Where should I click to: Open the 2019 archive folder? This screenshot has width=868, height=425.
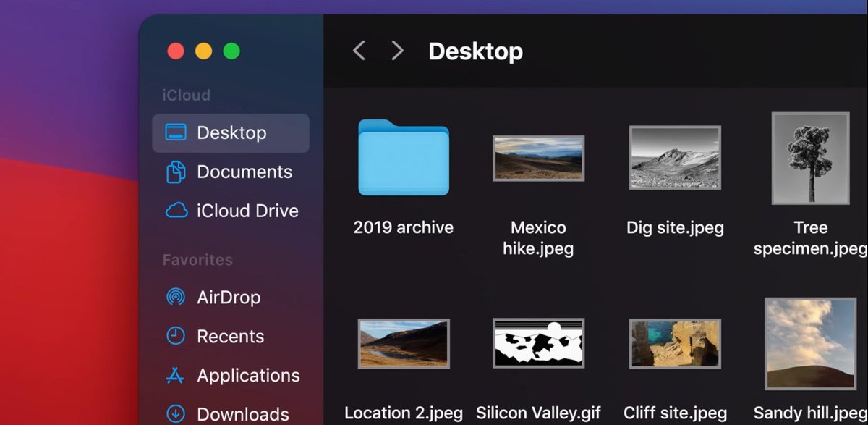[403, 159]
